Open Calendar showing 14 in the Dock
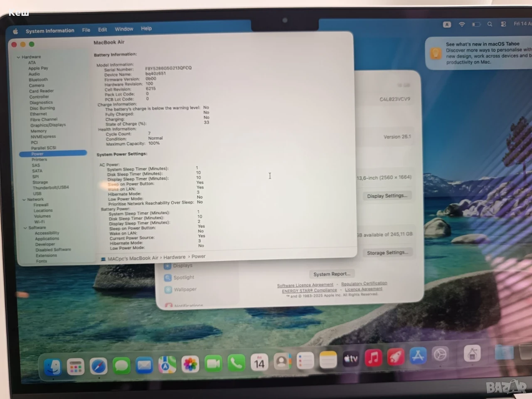Screen dimensions: 532x399 coord(259,363)
